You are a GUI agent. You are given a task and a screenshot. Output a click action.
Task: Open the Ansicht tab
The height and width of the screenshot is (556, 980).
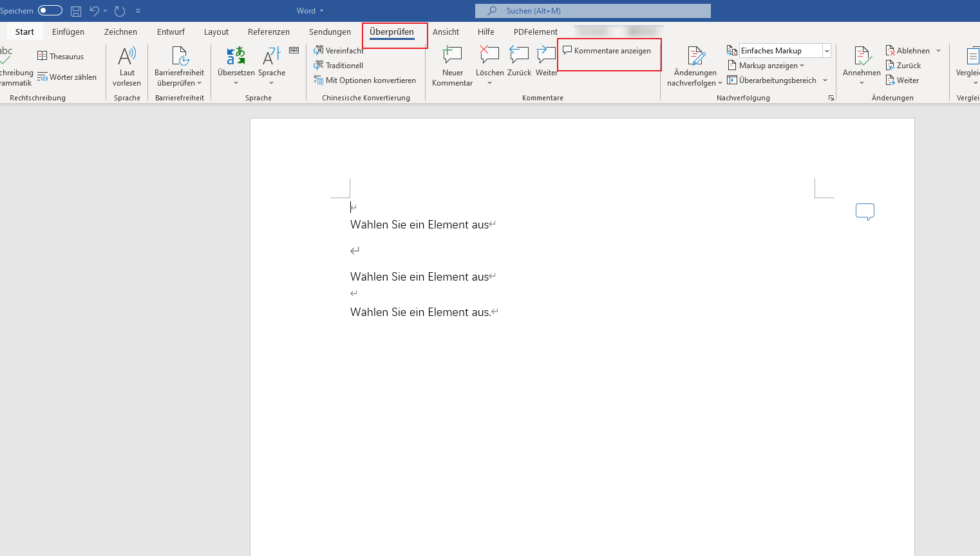click(x=446, y=32)
